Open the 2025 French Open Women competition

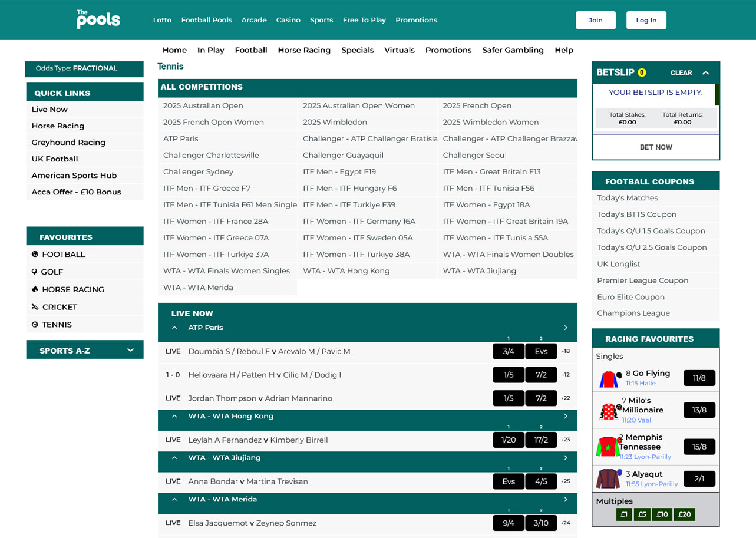pos(213,122)
